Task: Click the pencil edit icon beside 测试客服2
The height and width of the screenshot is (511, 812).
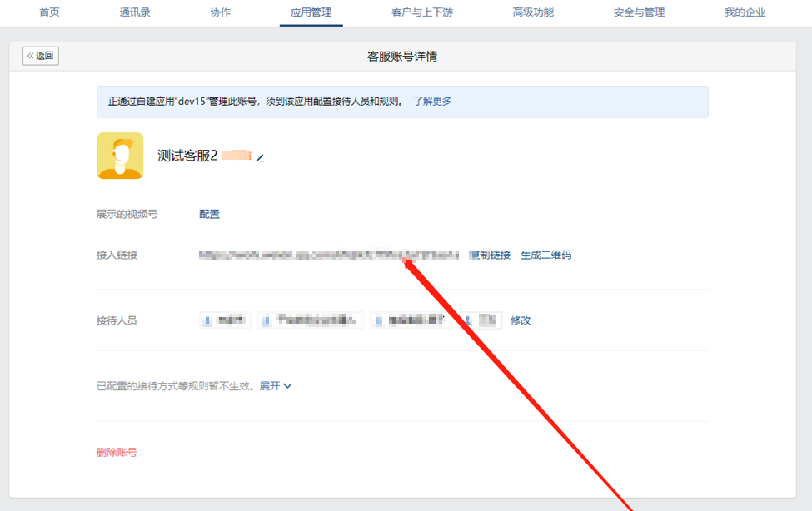Action: [x=261, y=157]
